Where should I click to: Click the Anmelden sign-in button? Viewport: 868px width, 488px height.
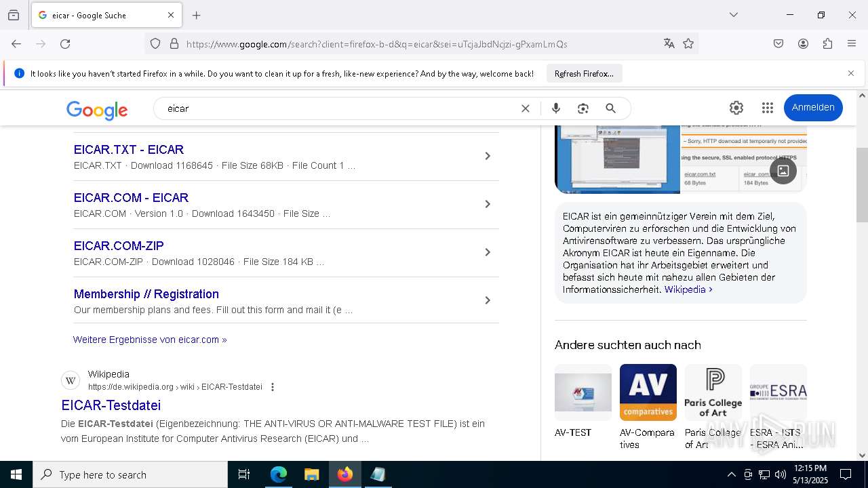click(x=813, y=108)
